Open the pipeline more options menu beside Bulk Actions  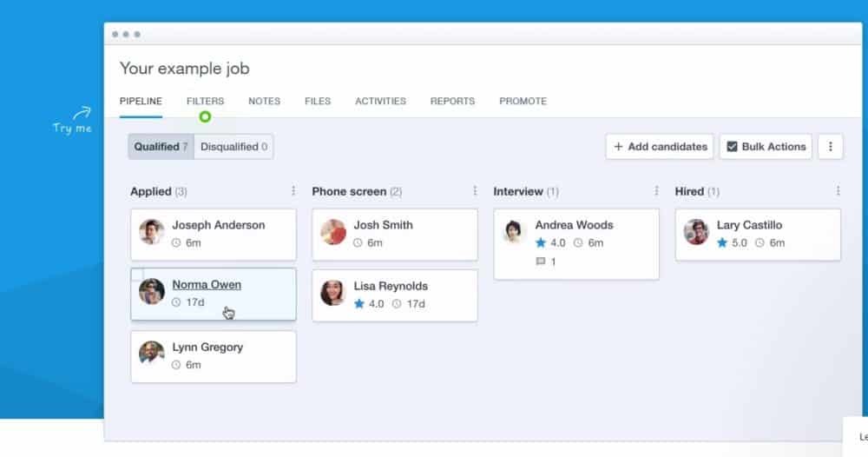(x=830, y=147)
